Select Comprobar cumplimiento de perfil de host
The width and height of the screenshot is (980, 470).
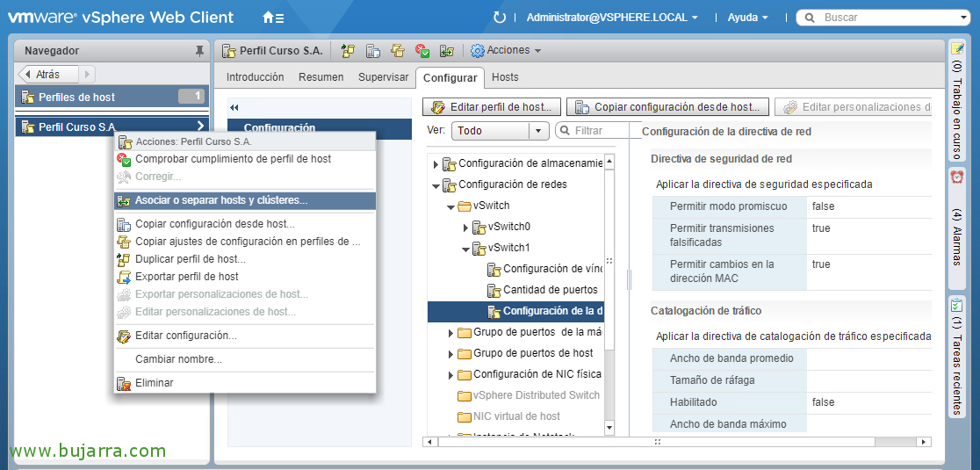pyautogui.click(x=245, y=159)
